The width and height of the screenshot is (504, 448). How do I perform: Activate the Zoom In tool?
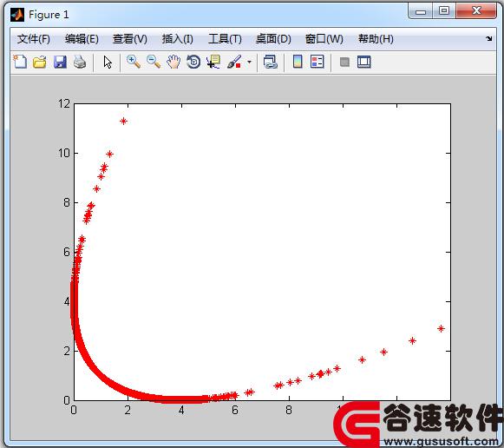tap(133, 62)
